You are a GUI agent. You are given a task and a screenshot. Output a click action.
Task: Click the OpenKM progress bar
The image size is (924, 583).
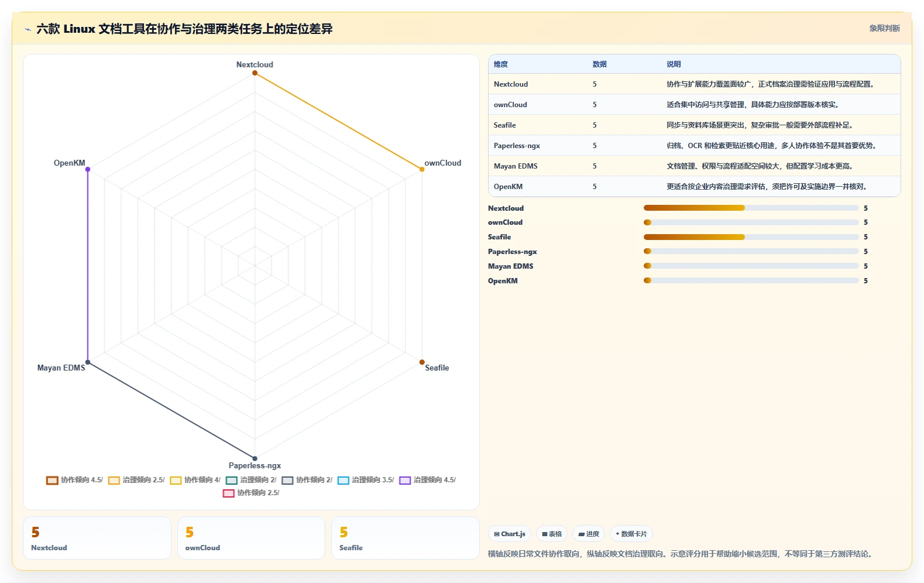[x=751, y=280]
